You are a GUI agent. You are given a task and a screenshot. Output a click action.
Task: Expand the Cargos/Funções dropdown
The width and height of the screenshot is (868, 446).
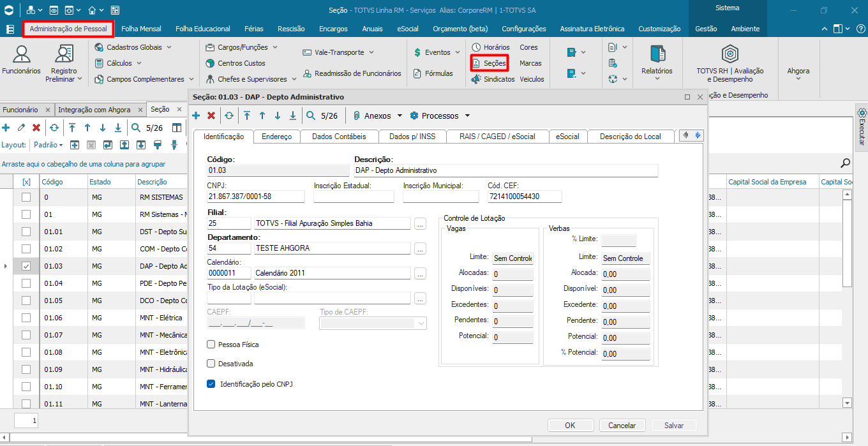point(275,47)
